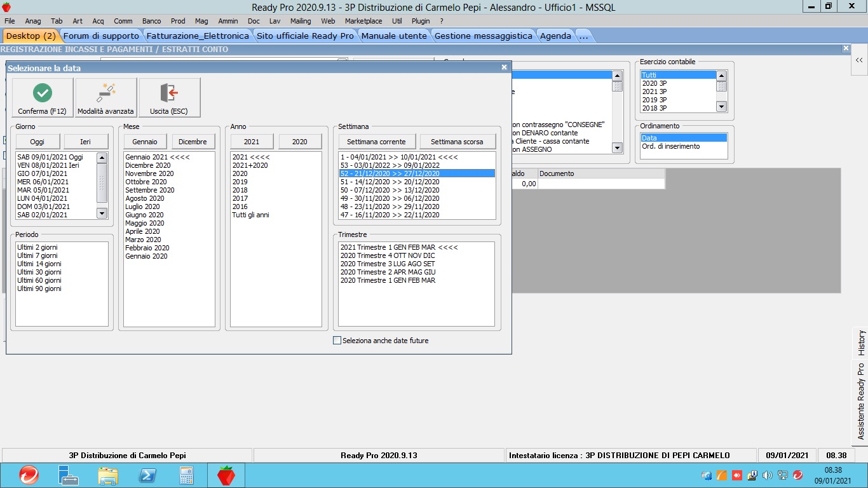Image resolution: width=868 pixels, height=488 pixels.
Task: Click the Gennaio month button
Action: pyautogui.click(x=146, y=142)
